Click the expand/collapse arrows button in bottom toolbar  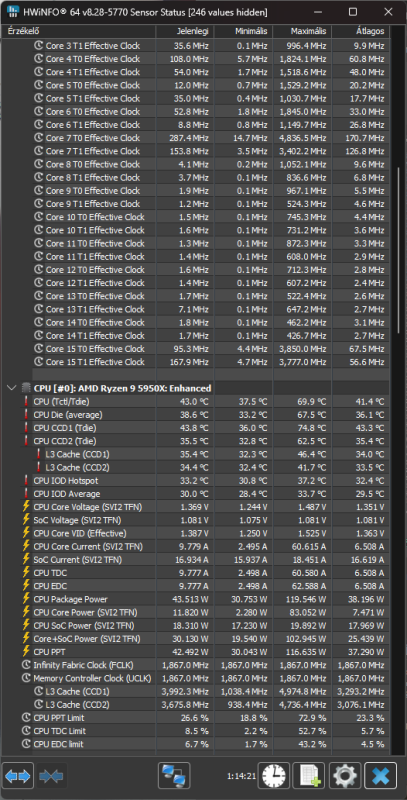18,776
